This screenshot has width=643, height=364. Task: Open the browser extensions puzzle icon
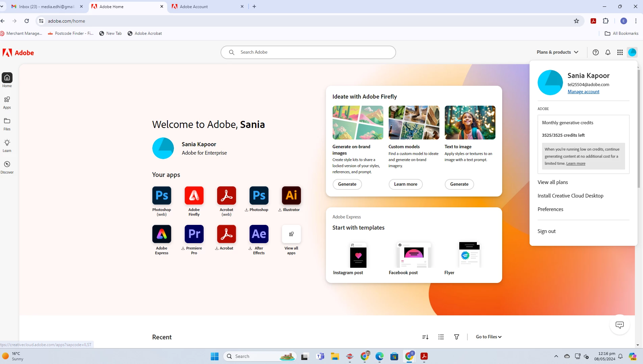(606, 21)
